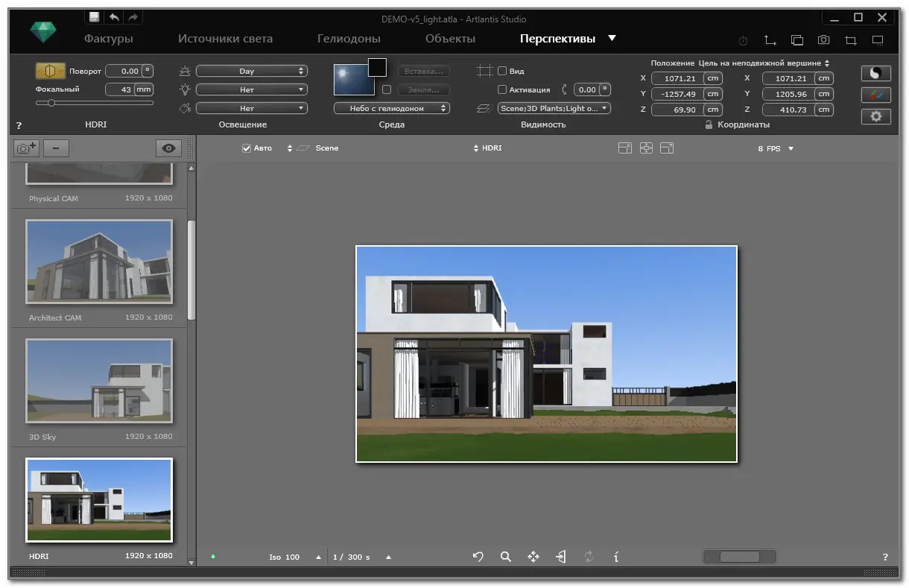This screenshot has width=909, height=588.
Task: Click the save floppy disk icon
Action: (95, 17)
